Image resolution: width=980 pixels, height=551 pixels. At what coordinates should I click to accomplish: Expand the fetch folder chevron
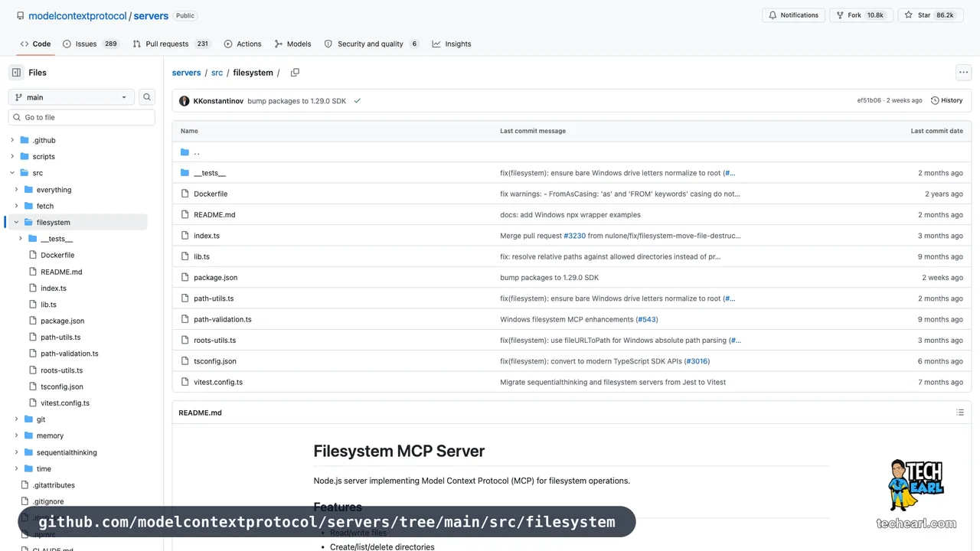point(17,206)
